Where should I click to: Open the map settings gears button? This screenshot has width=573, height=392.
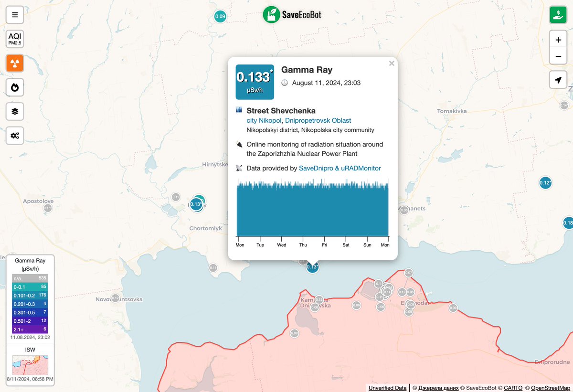pyautogui.click(x=15, y=136)
